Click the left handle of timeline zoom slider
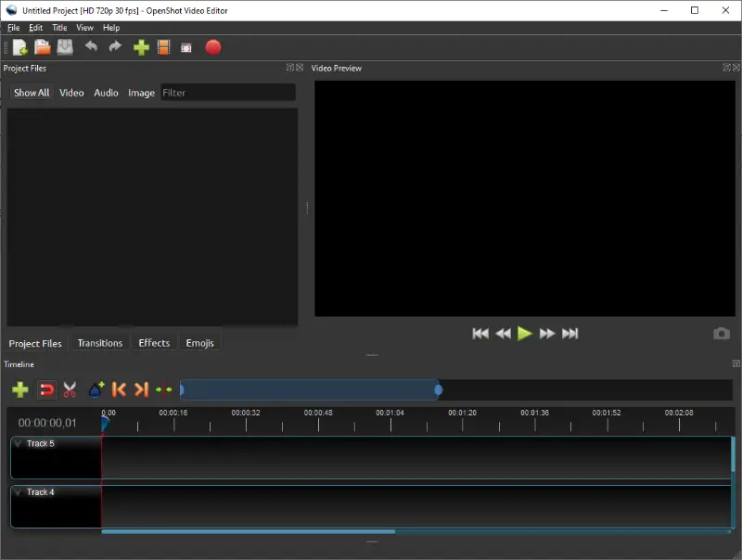Screen dimensions: 742x560 coord(182,389)
